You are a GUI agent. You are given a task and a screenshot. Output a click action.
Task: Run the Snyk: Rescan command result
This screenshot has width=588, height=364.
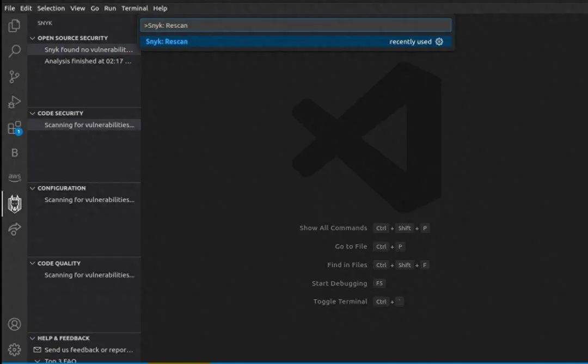(x=296, y=41)
